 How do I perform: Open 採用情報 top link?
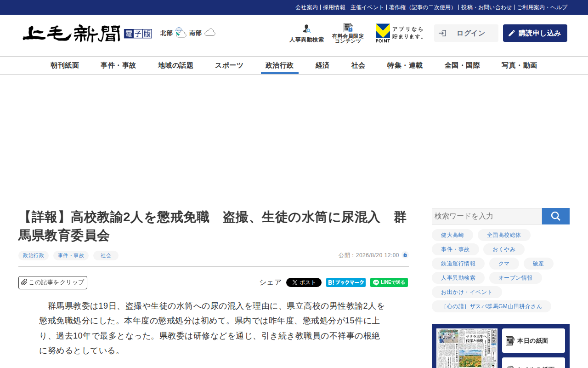coord(334,7)
